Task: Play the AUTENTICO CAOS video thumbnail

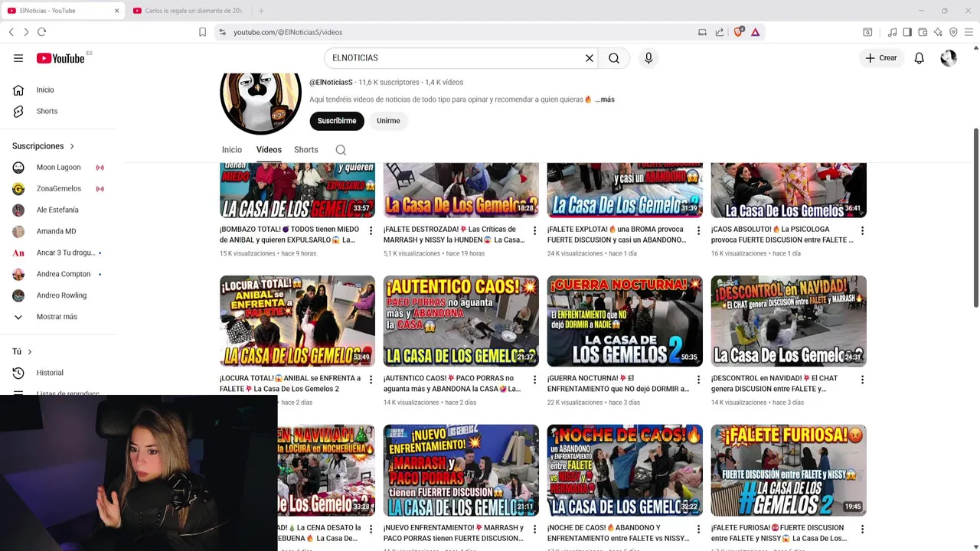Action: coord(461,321)
